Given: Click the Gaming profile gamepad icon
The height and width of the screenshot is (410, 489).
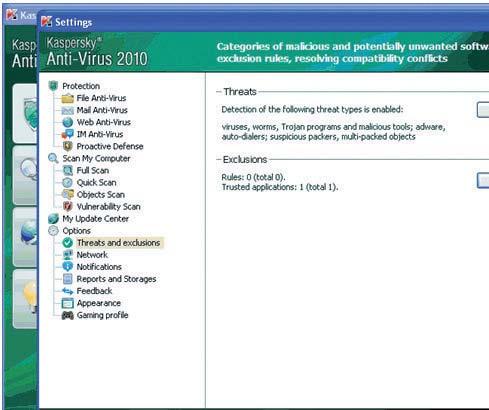Looking at the screenshot, I should click(x=67, y=315).
